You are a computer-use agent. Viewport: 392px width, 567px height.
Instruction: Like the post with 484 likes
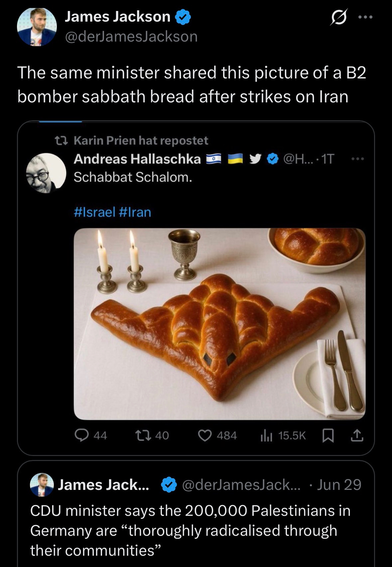(x=205, y=435)
